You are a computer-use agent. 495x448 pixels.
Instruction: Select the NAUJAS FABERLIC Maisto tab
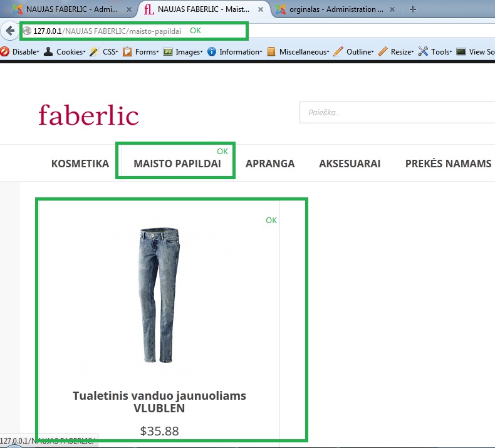(203, 9)
